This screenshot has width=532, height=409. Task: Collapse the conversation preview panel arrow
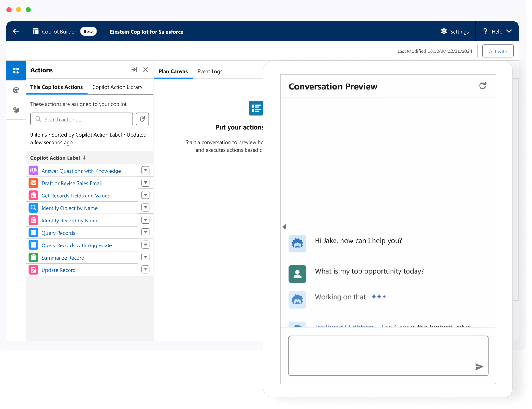tap(284, 226)
